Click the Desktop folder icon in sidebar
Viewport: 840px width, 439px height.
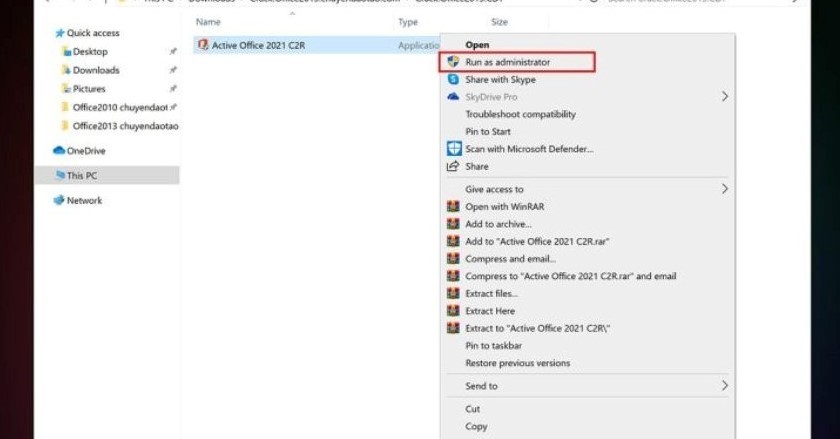[66, 51]
